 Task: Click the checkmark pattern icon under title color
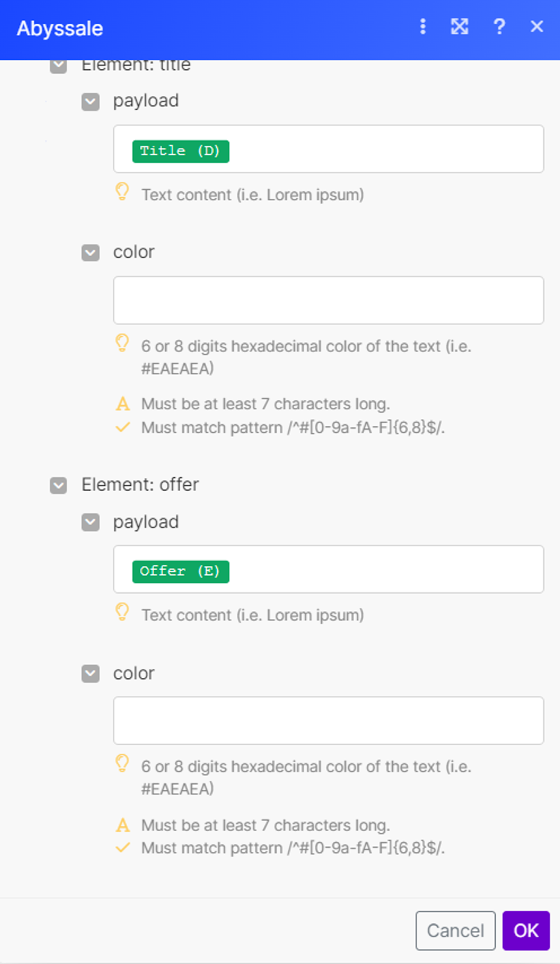pyautogui.click(x=123, y=427)
